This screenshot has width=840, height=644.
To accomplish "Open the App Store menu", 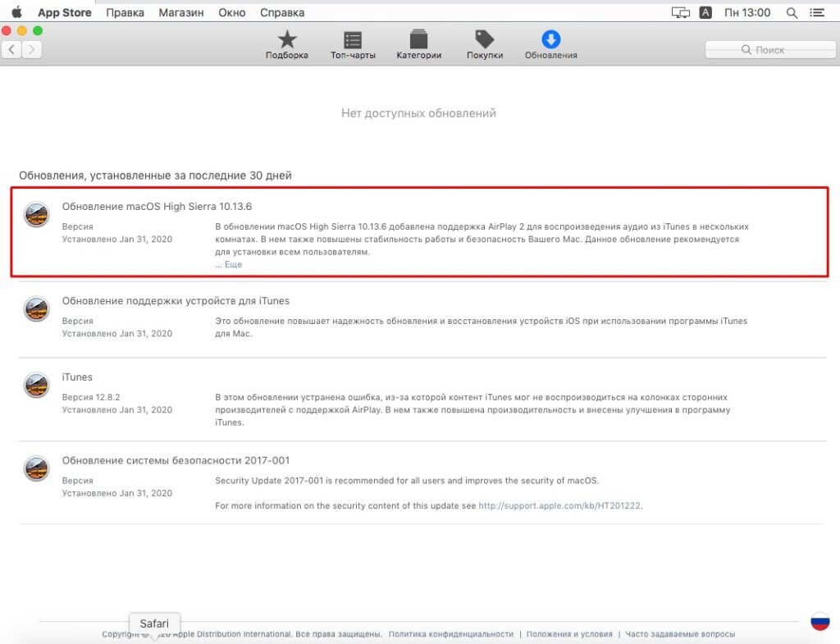I will [x=64, y=12].
